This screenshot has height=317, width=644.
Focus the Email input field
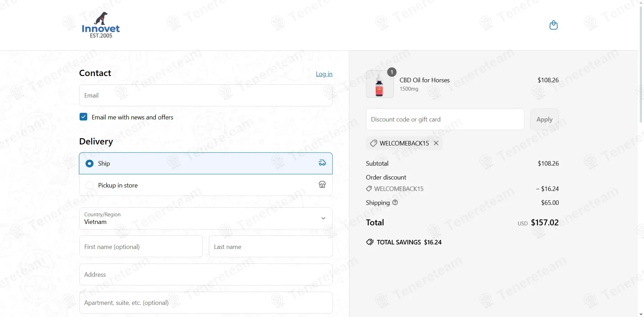pyautogui.click(x=206, y=95)
